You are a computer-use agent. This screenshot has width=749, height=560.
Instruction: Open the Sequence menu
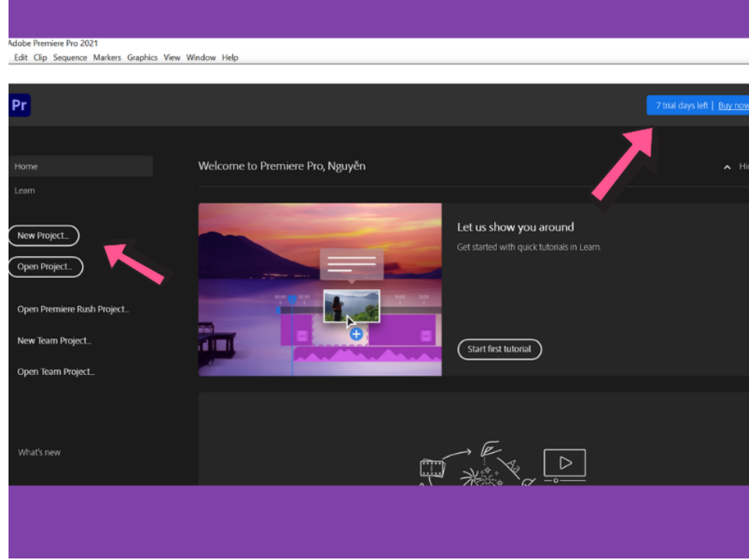click(70, 57)
